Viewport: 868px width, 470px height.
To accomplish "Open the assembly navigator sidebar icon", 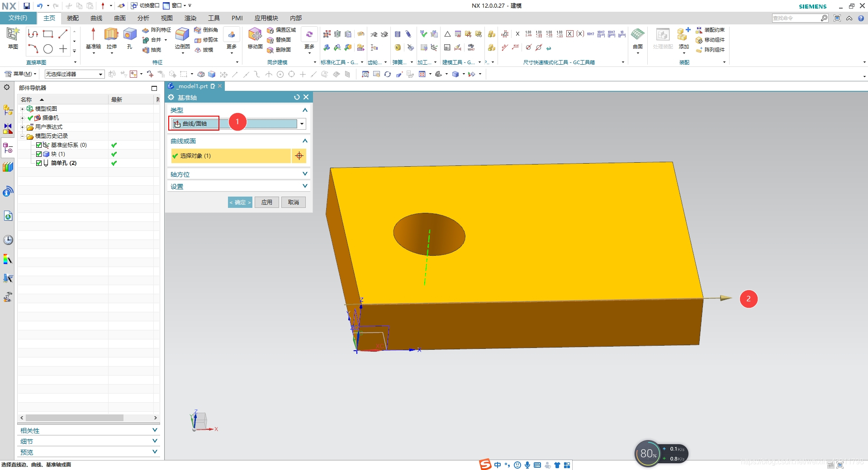I will [8, 109].
